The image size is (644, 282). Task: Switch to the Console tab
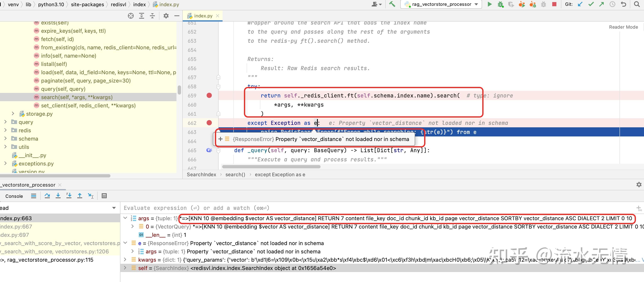pyautogui.click(x=14, y=196)
